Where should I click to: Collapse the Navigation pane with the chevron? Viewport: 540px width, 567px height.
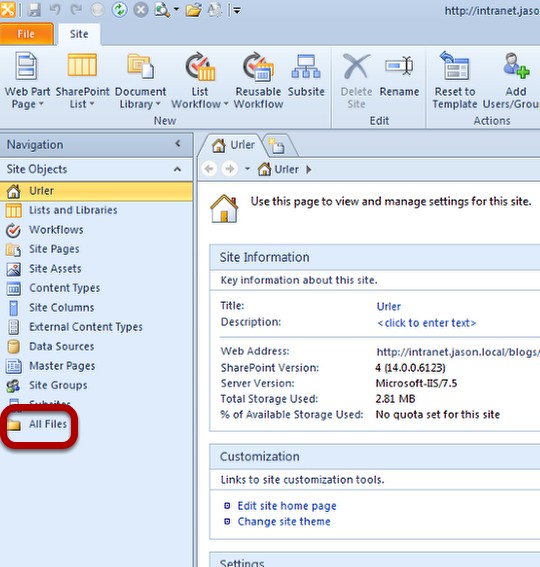178,144
